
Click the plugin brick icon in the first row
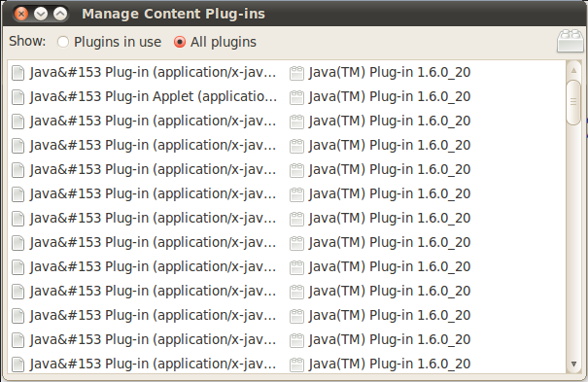[x=296, y=73]
